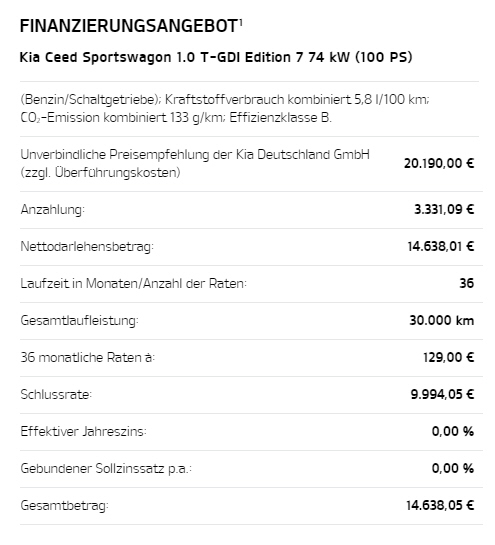495x545 pixels.
Task: Select the 20.190,00 € price value
Action: (x=439, y=163)
